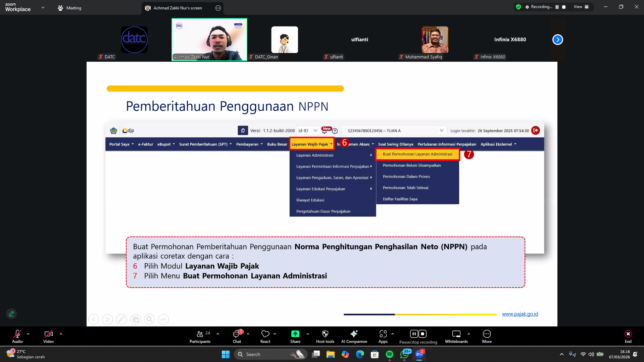End the meeting
644x362 pixels.
pyautogui.click(x=628, y=336)
